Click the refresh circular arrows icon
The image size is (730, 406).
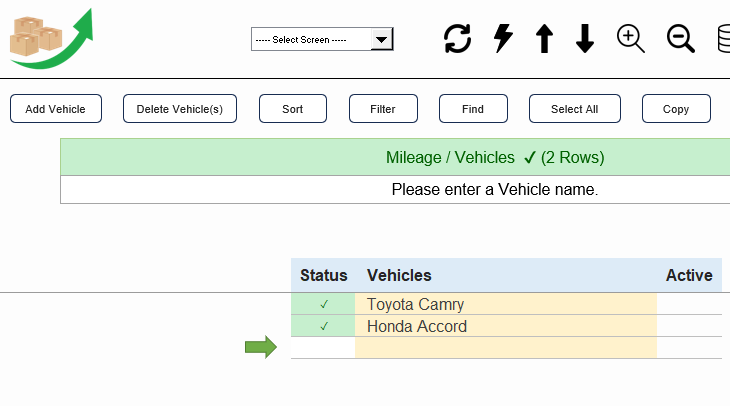pos(457,39)
